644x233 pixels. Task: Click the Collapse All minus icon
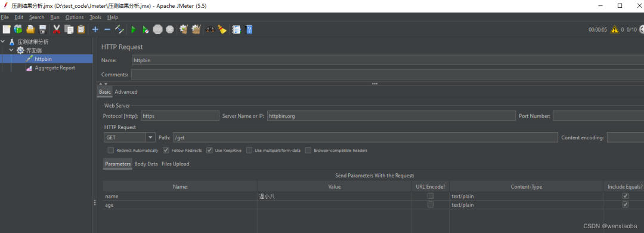point(107,29)
